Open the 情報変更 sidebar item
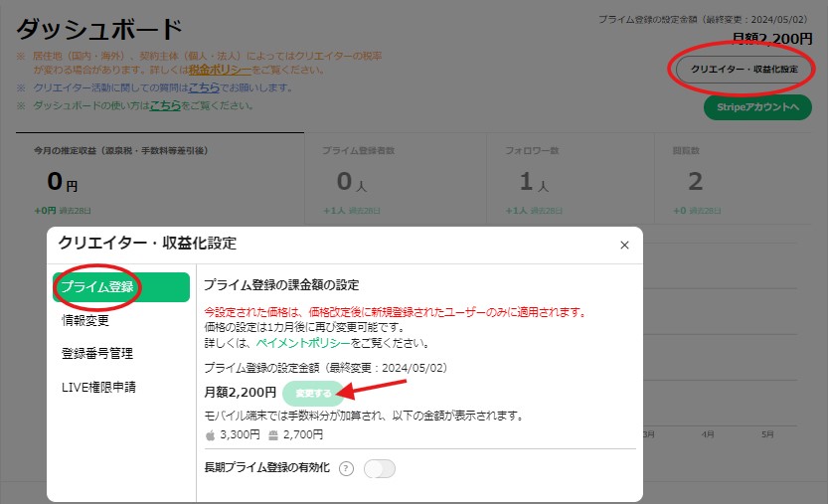This screenshot has width=828, height=504. tap(85, 320)
